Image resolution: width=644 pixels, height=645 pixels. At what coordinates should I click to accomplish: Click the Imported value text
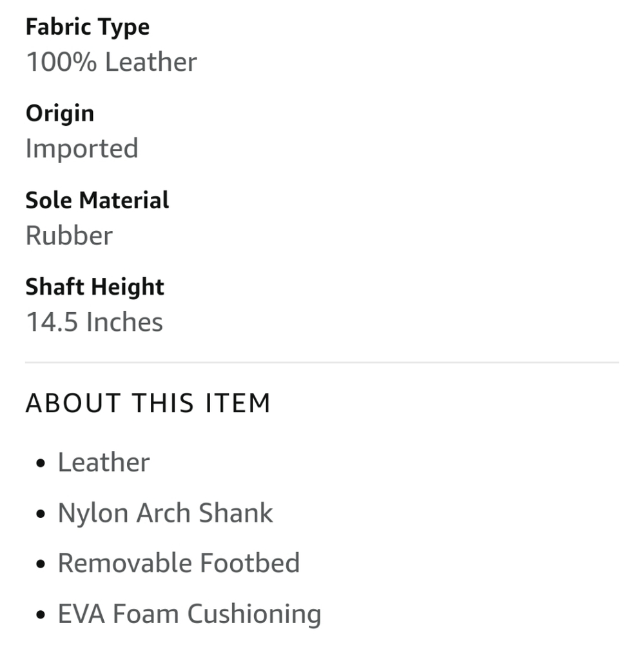click(82, 149)
